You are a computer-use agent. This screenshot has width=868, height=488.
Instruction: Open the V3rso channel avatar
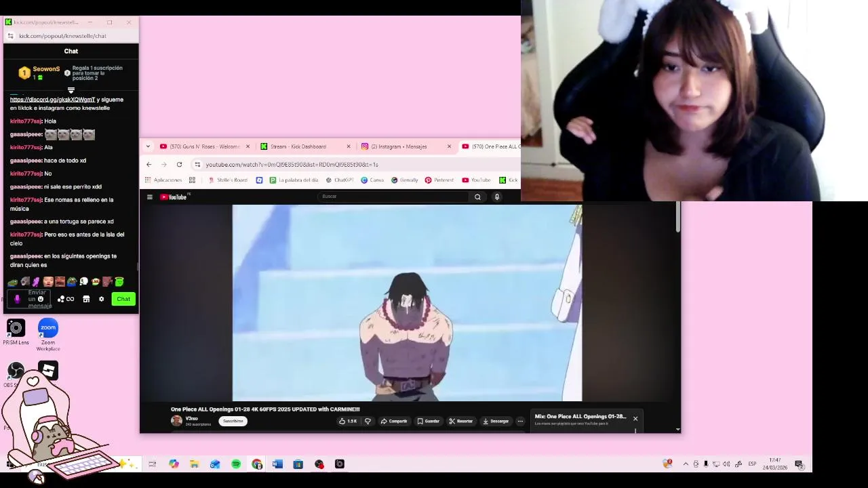point(176,421)
